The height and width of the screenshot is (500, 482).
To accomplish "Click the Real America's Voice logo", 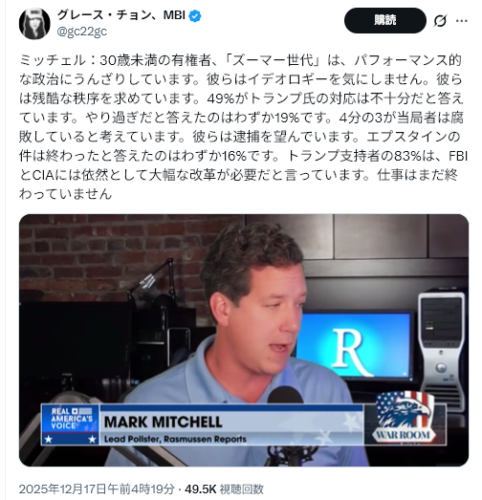I will coord(71,424).
